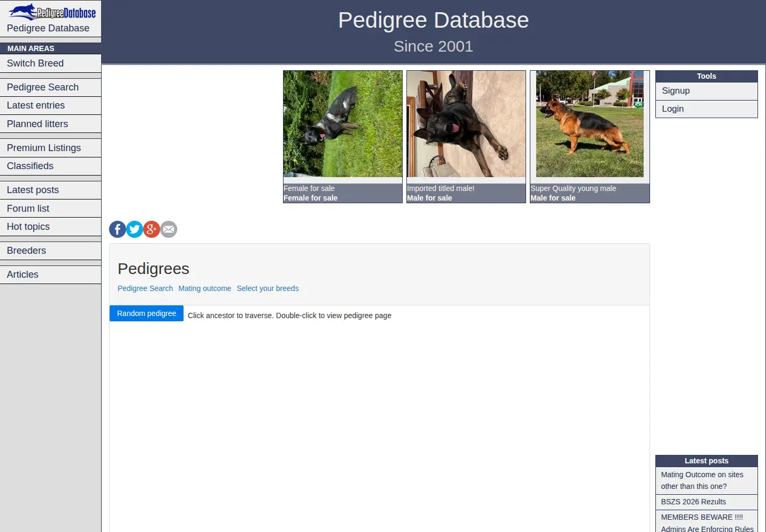Click 'Female for sale' bold caption
766x532 pixels.
tap(311, 198)
